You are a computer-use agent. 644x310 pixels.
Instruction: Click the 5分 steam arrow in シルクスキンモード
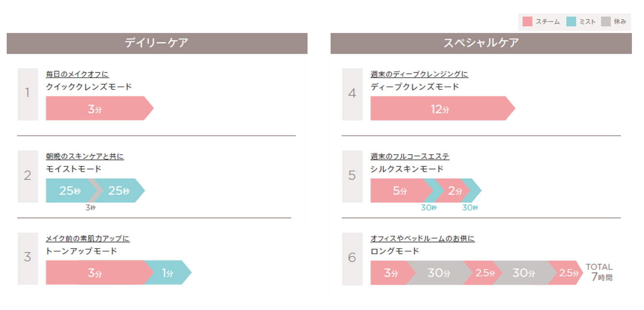(400, 191)
